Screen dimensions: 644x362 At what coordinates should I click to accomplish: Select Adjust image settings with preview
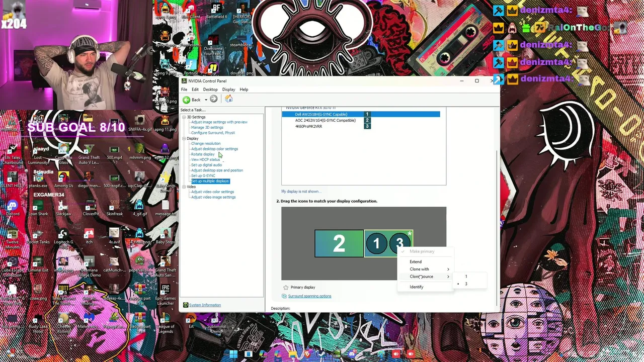click(x=219, y=122)
